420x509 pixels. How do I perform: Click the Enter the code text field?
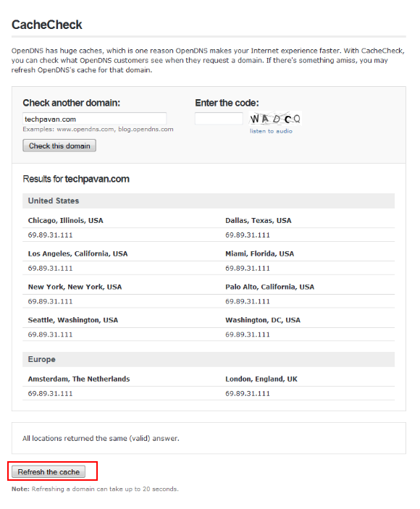click(219, 119)
